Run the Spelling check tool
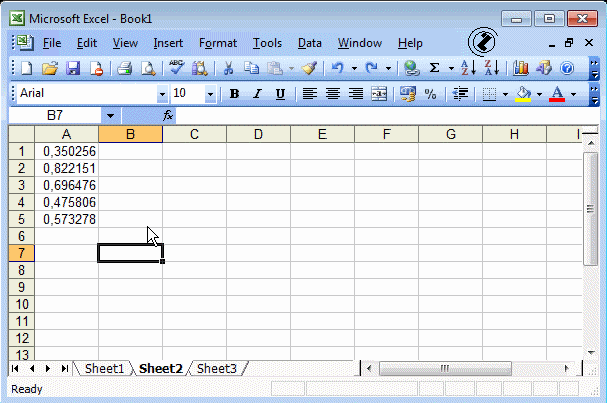 point(177,68)
